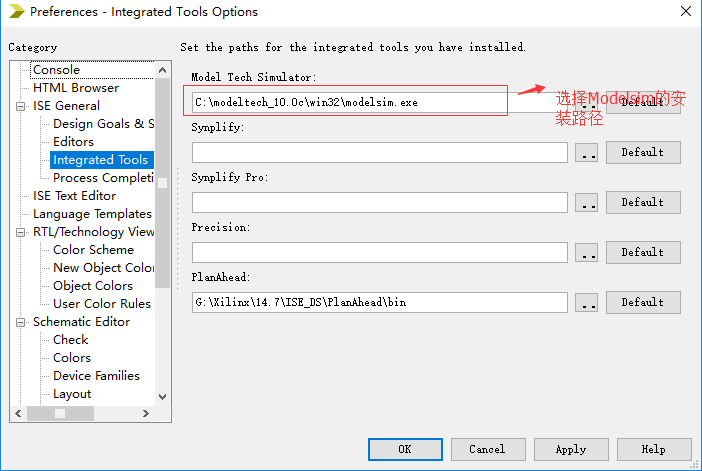The image size is (702, 471).
Task: Open Color Scheme settings
Action: pos(93,250)
